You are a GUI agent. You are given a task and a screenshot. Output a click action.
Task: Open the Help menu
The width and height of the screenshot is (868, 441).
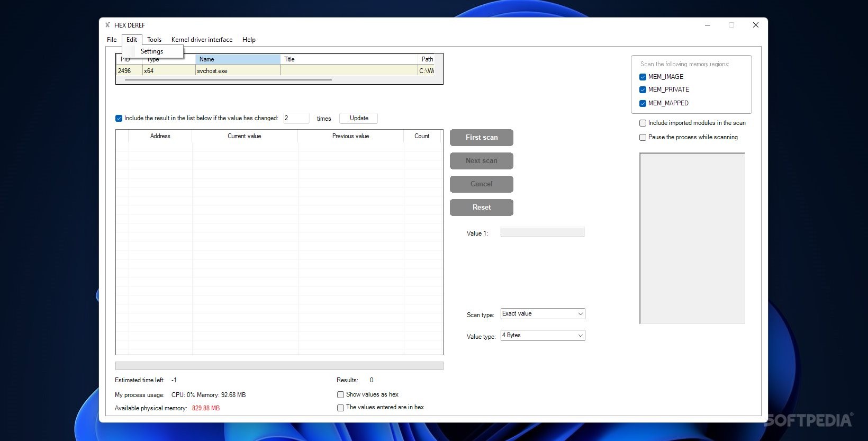[x=249, y=40]
